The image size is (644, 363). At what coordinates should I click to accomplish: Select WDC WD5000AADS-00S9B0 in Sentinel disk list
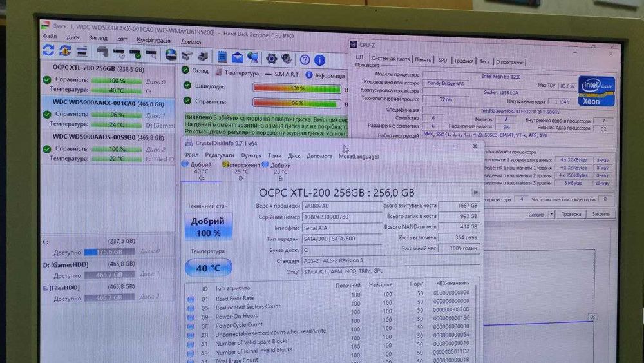click(x=108, y=148)
